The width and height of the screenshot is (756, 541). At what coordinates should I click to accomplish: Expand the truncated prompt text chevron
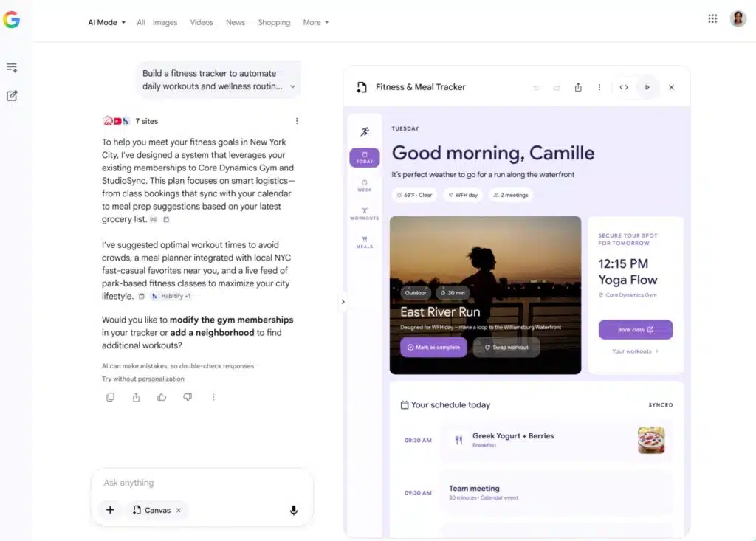[292, 87]
